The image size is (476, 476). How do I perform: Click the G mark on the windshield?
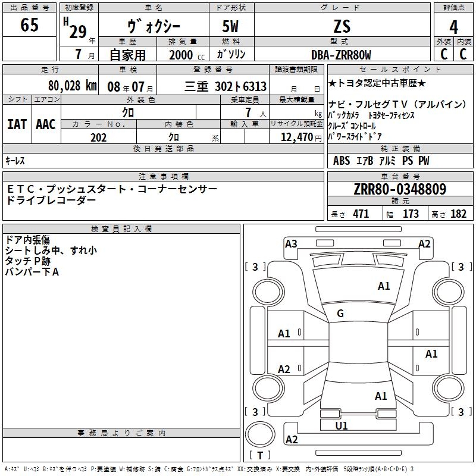click(340, 314)
